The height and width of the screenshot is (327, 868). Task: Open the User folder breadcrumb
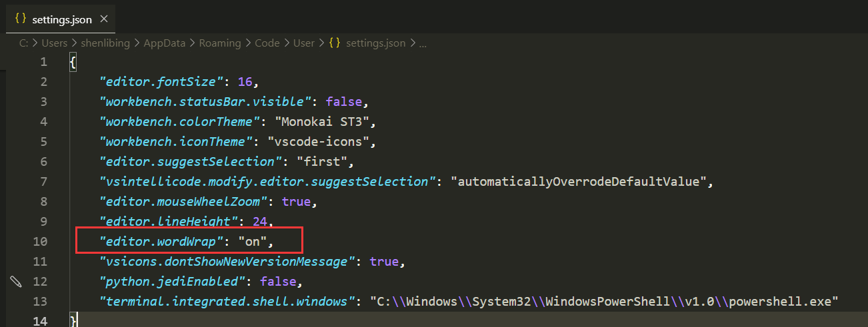coord(303,43)
